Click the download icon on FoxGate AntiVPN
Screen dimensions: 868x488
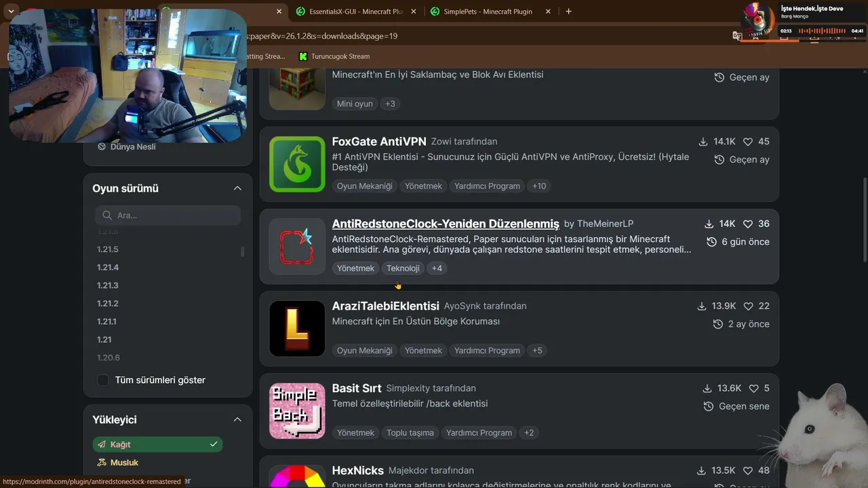(x=703, y=142)
